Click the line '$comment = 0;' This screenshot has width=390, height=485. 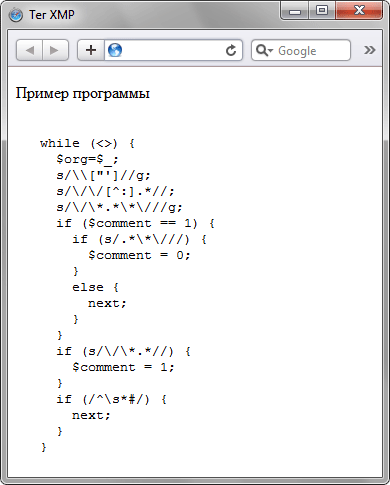[139, 255]
